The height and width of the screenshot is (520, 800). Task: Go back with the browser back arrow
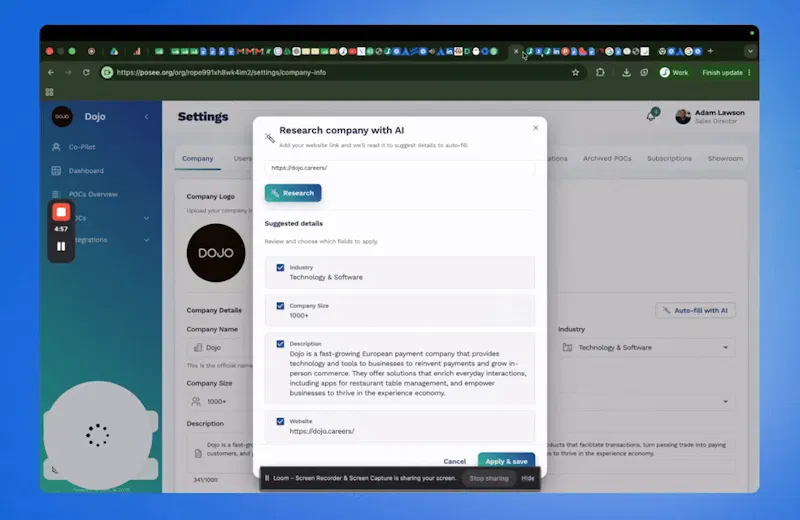51,72
